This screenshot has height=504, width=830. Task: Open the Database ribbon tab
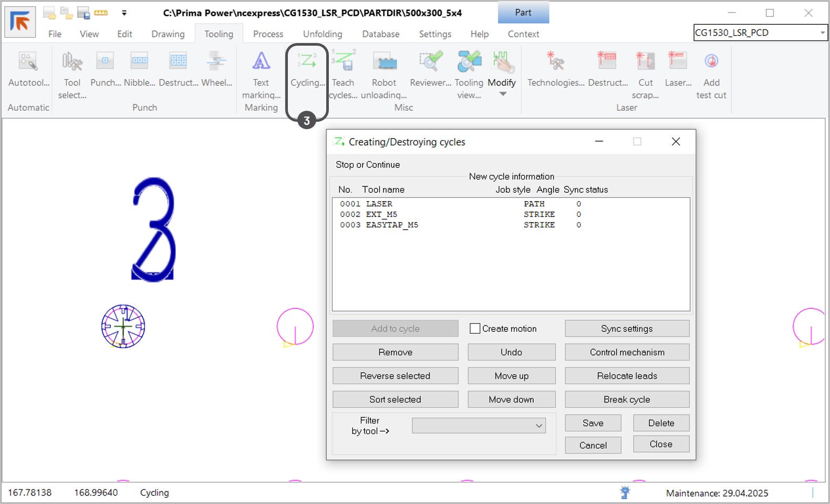click(x=380, y=34)
